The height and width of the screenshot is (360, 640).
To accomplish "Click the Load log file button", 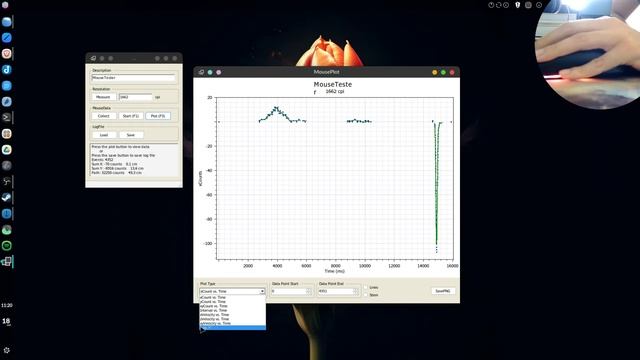I will [x=104, y=135].
